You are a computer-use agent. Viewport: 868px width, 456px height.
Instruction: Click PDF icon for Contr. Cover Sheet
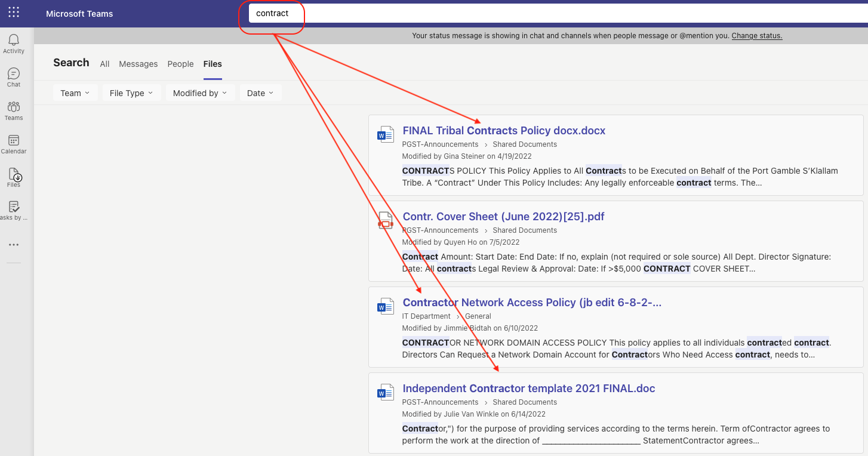[386, 220]
